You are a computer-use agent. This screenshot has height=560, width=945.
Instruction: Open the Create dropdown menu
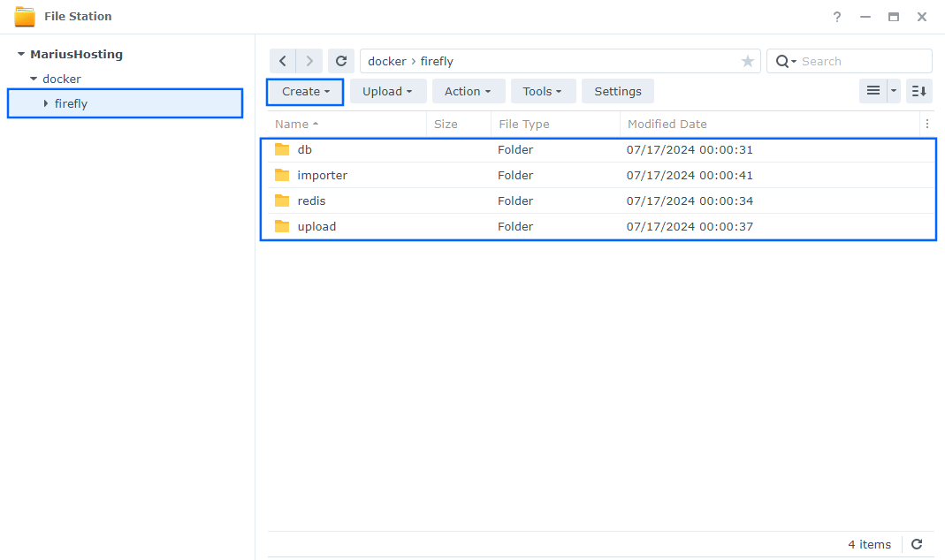[x=305, y=91]
